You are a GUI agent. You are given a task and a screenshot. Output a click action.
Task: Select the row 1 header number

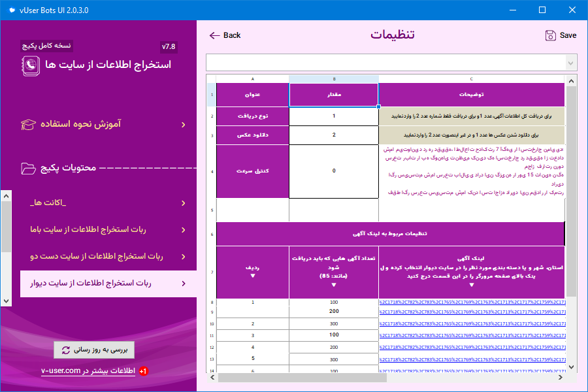click(212, 95)
